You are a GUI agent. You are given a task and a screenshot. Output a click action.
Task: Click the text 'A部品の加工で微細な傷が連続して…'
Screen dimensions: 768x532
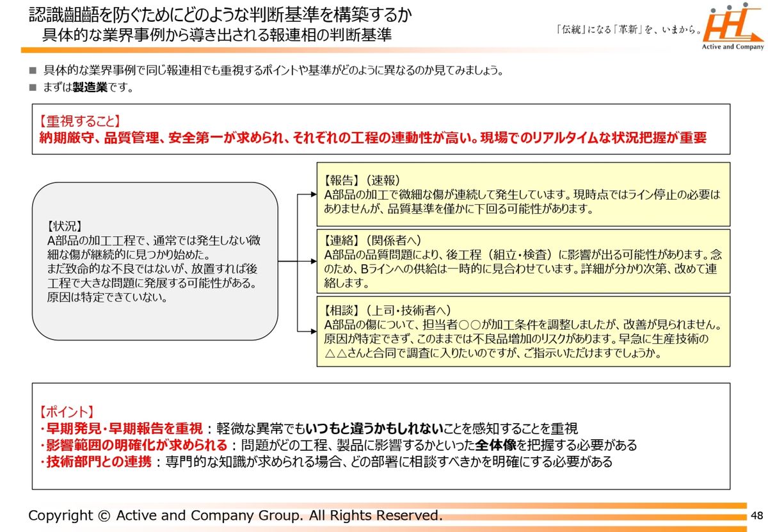522,201
